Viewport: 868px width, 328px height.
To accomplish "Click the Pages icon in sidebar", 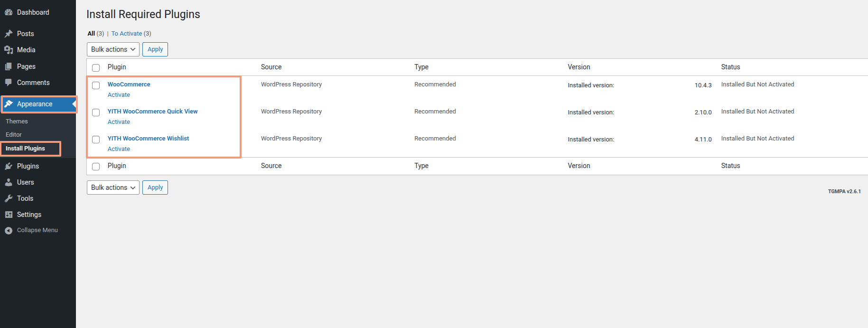I will (9, 66).
